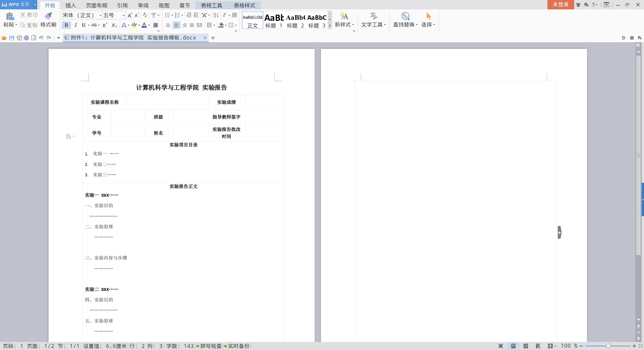Open the Insert (插入) ribbon tab
This screenshot has width=644, height=350.
tap(70, 5)
